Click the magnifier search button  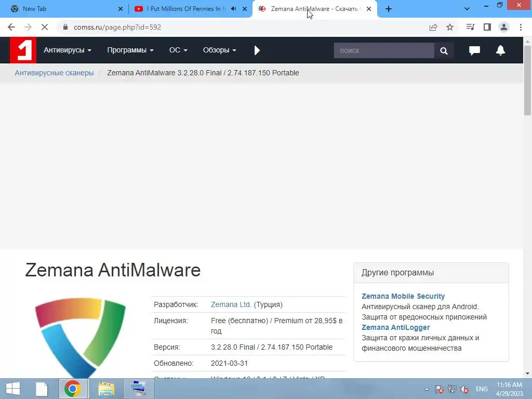pos(444,50)
